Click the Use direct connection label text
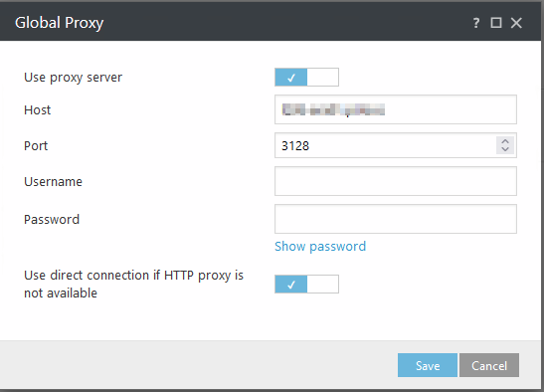The height and width of the screenshot is (392, 544). (133, 284)
